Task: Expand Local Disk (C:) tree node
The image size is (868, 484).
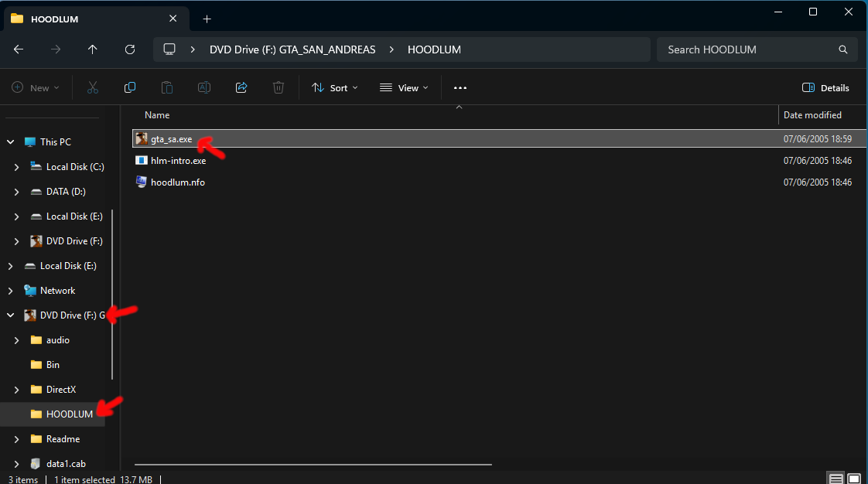Action: coord(16,166)
